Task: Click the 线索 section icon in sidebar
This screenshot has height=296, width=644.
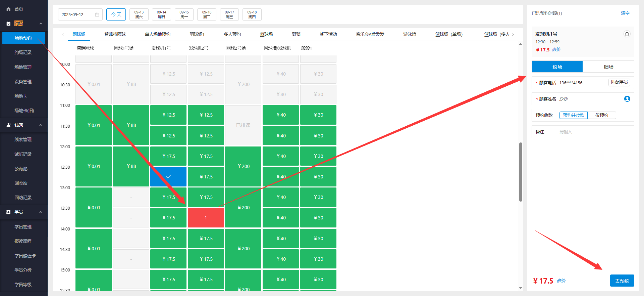Action: [8, 125]
